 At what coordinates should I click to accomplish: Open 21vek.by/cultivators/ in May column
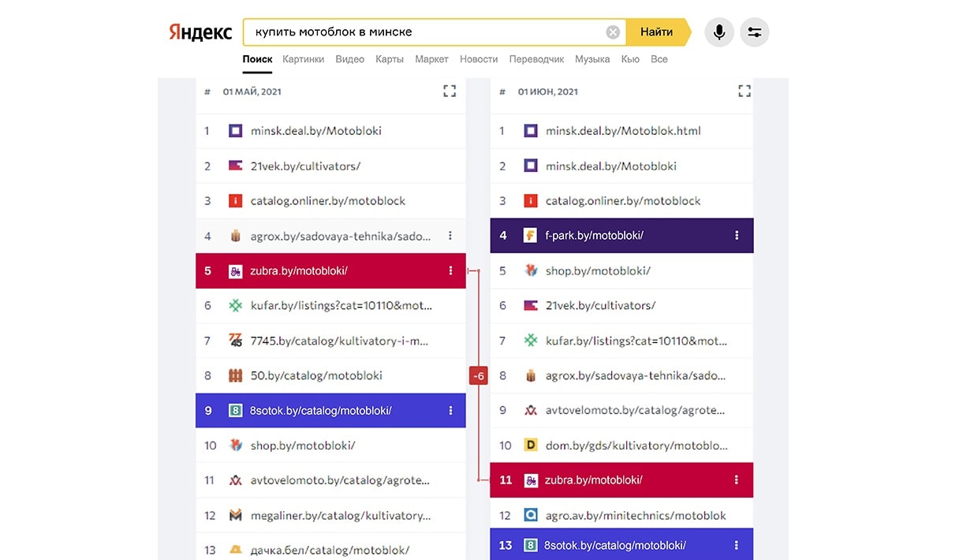(305, 166)
